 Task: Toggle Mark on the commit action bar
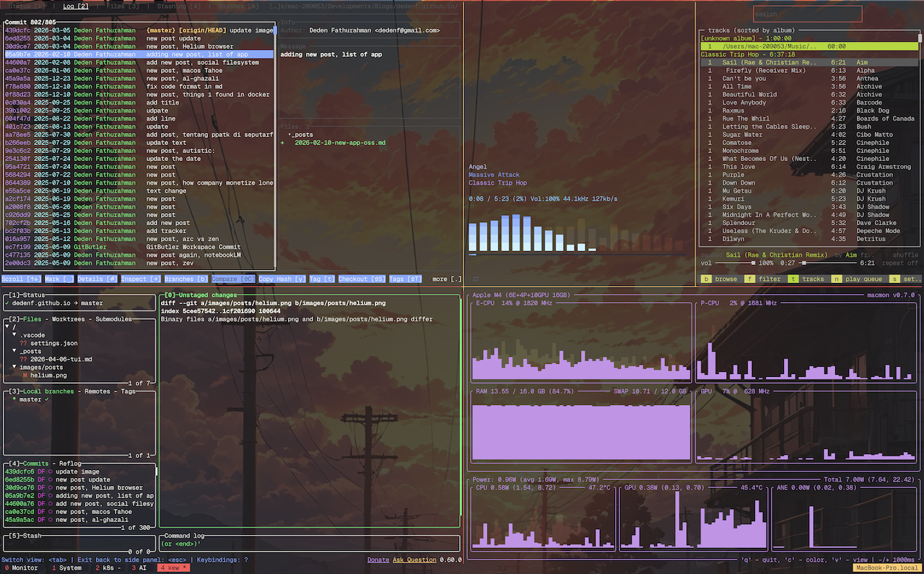[x=58, y=279]
